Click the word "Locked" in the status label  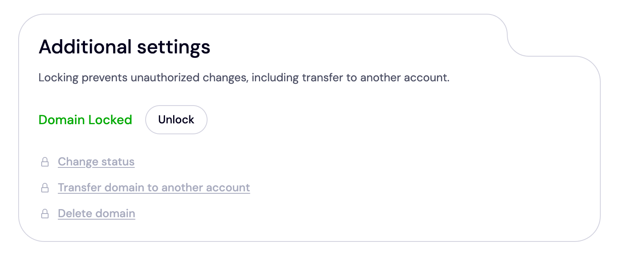point(110,120)
